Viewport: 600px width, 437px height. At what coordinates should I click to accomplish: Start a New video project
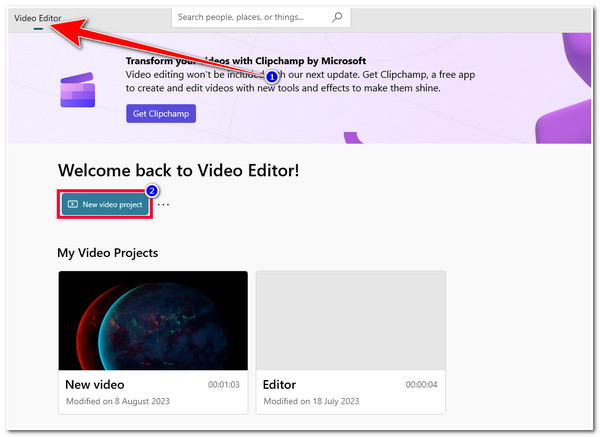(105, 204)
